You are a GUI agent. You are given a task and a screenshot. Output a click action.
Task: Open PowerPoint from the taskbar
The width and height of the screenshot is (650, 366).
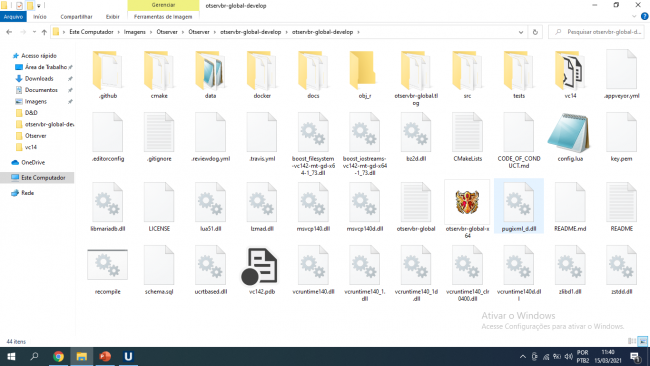(105, 356)
